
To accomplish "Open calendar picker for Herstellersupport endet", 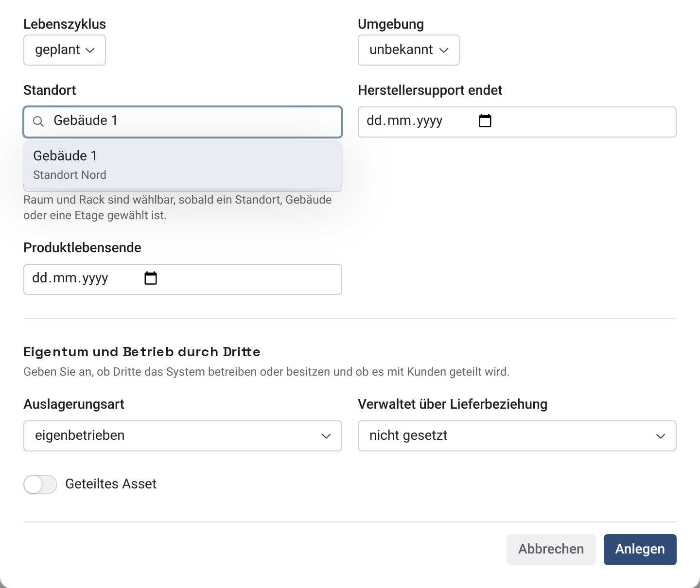I will click(485, 121).
